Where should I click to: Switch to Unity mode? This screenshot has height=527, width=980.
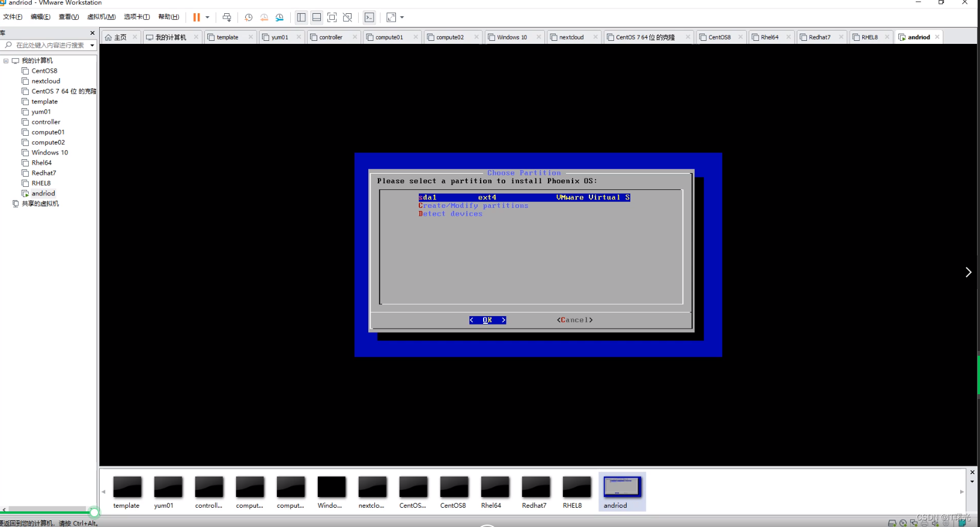coord(347,17)
